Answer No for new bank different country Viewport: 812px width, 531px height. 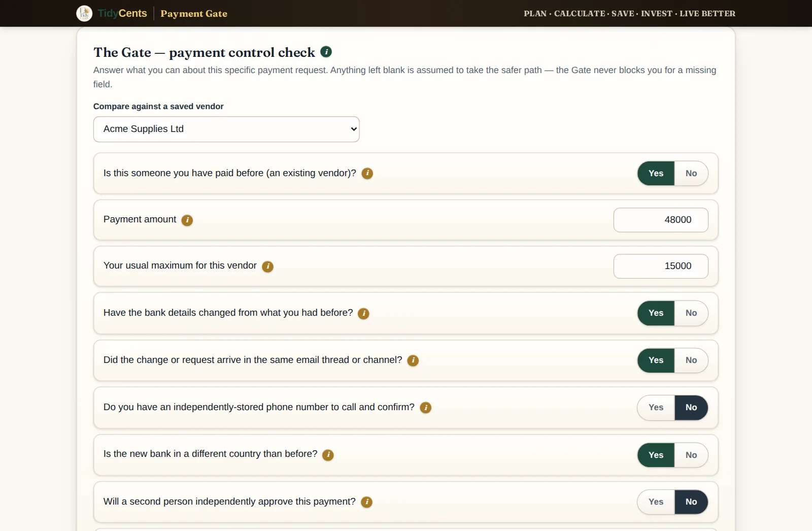[x=691, y=455]
